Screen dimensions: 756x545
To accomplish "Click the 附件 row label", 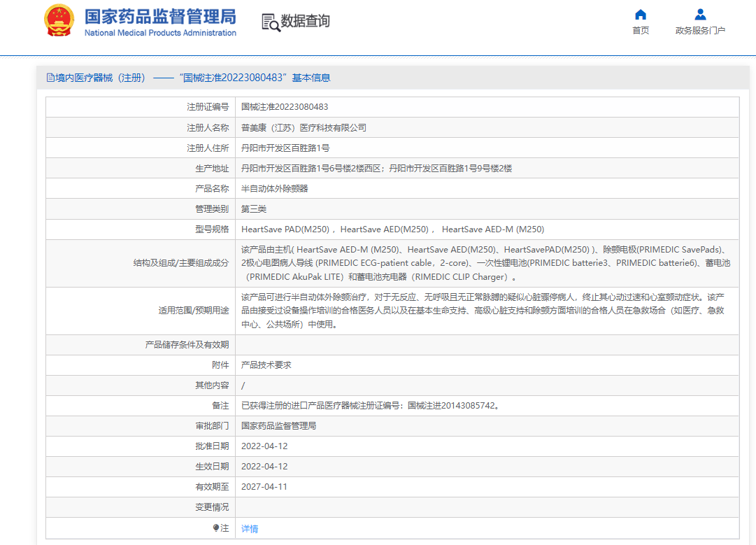I will (x=220, y=365).
